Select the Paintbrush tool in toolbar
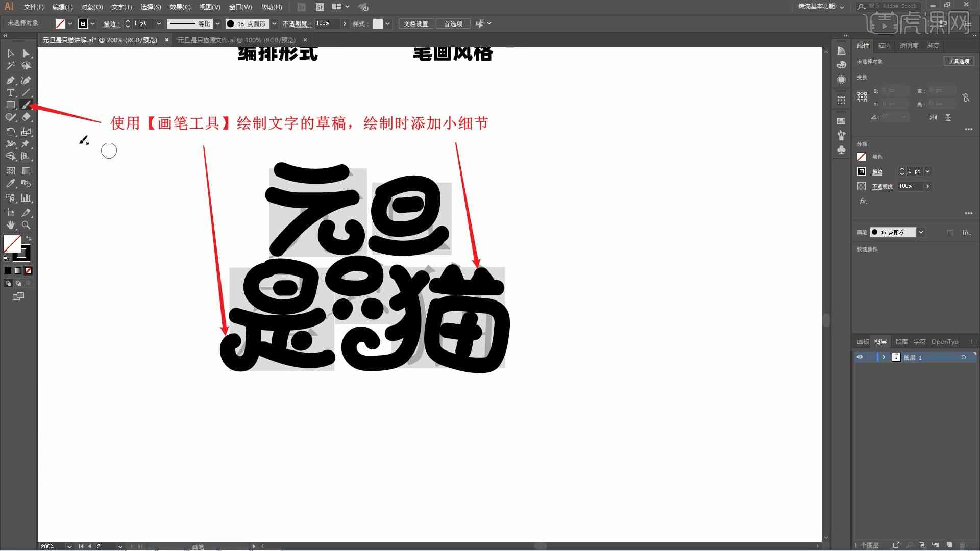The width and height of the screenshot is (980, 551). click(27, 105)
